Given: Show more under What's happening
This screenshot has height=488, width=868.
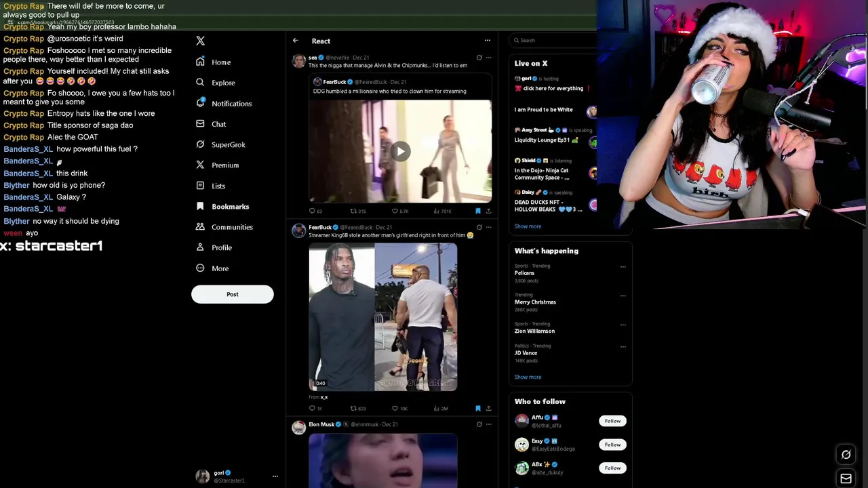Looking at the screenshot, I should (528, 377).
